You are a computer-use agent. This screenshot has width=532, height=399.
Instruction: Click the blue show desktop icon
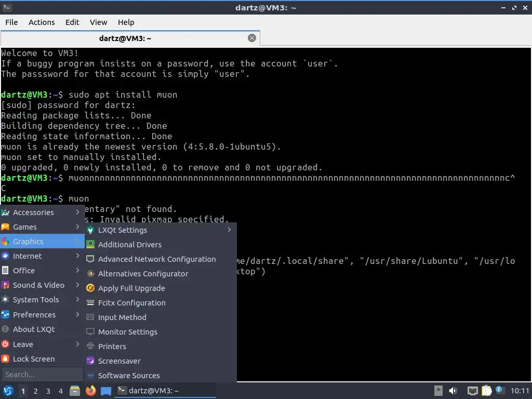click(106, 391)
